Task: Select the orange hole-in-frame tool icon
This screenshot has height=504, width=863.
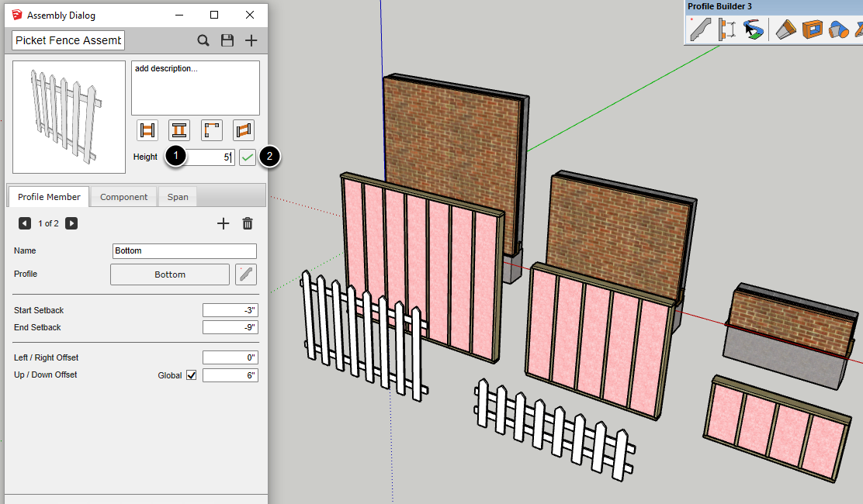Action: pyautogui.click(x=813, y=29)
